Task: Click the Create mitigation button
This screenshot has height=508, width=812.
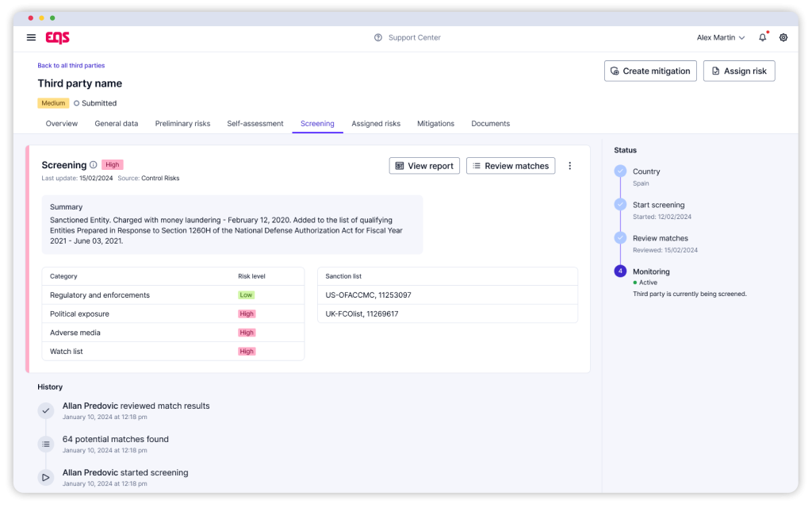Action: (x=650, y=71)
